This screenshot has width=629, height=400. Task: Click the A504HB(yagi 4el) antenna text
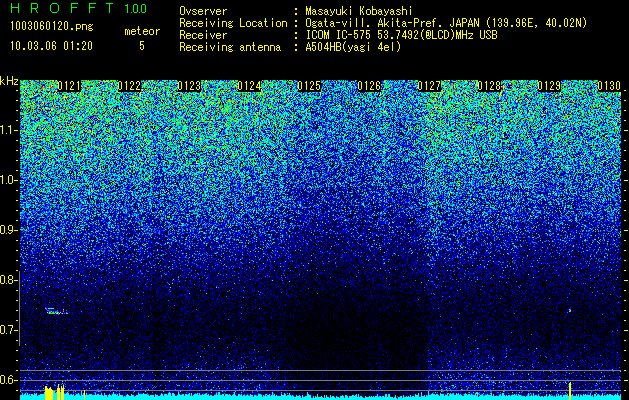coord(353,47)
